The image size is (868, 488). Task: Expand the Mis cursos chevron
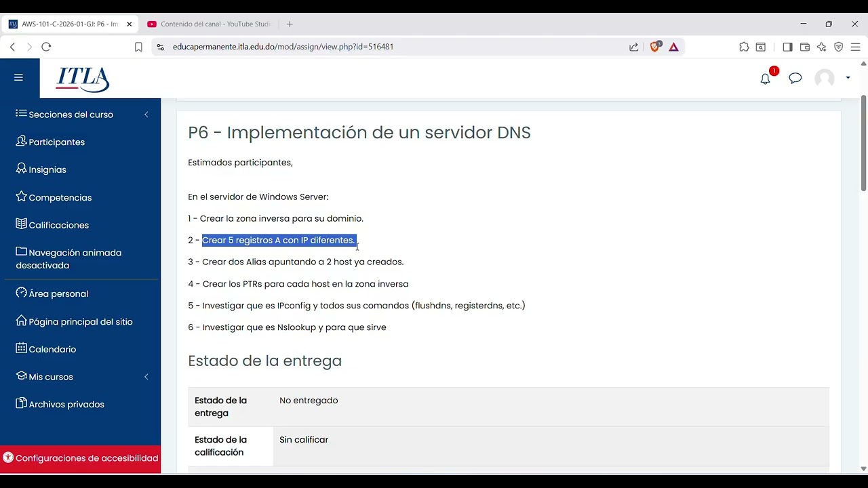[146, 377]
